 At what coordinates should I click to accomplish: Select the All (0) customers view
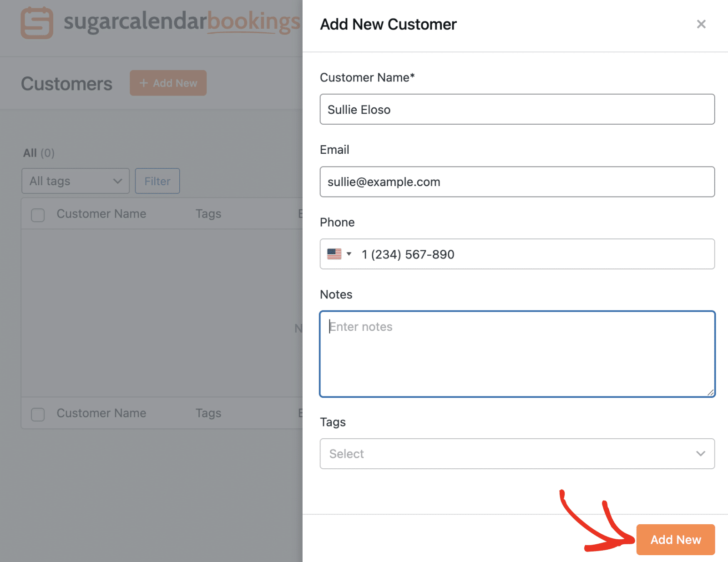pyautogui.click(x=39, y=153)
